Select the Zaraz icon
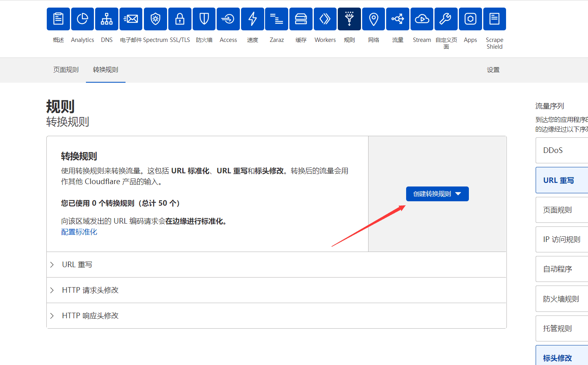This screenshot has width=588, height=365. (277, 19)
